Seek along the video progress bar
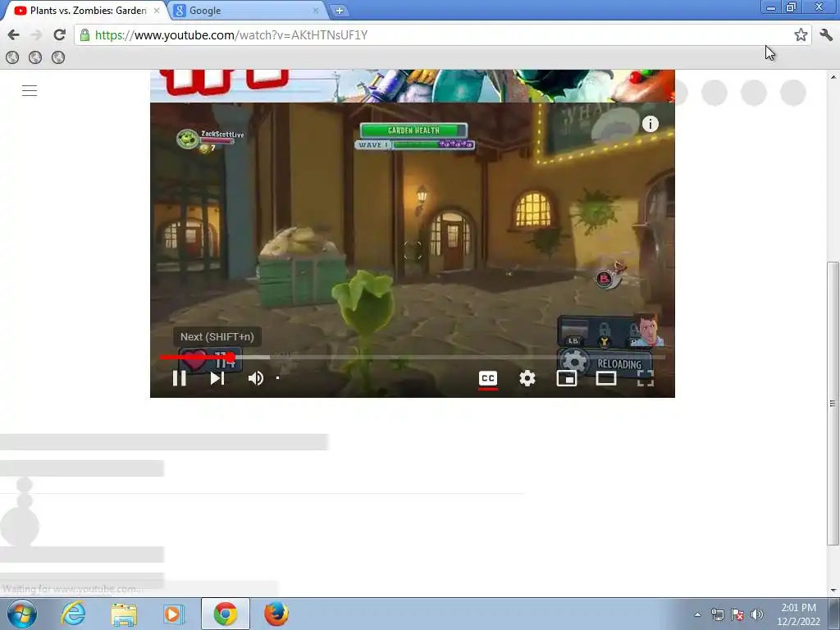The height and width of the screenshot is (630, 840). click(x=413, y=358)
